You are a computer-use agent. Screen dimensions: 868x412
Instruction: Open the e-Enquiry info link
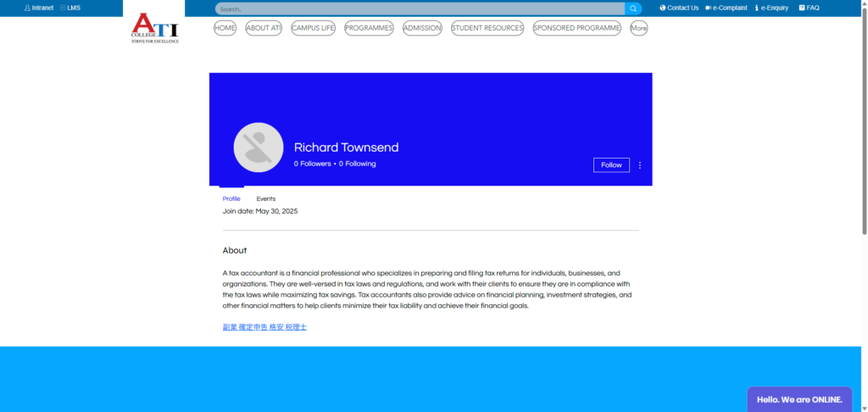click(x=771, y=8)
